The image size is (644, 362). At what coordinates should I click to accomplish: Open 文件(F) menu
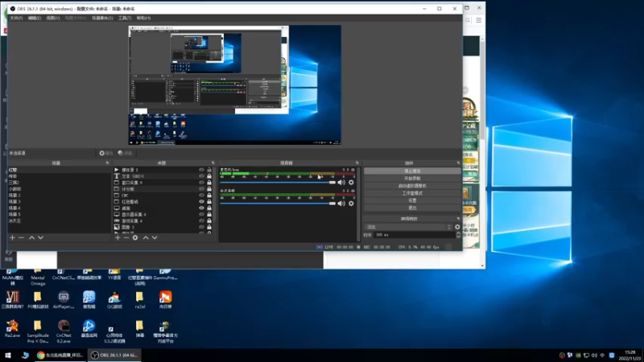tap(16, 18)
